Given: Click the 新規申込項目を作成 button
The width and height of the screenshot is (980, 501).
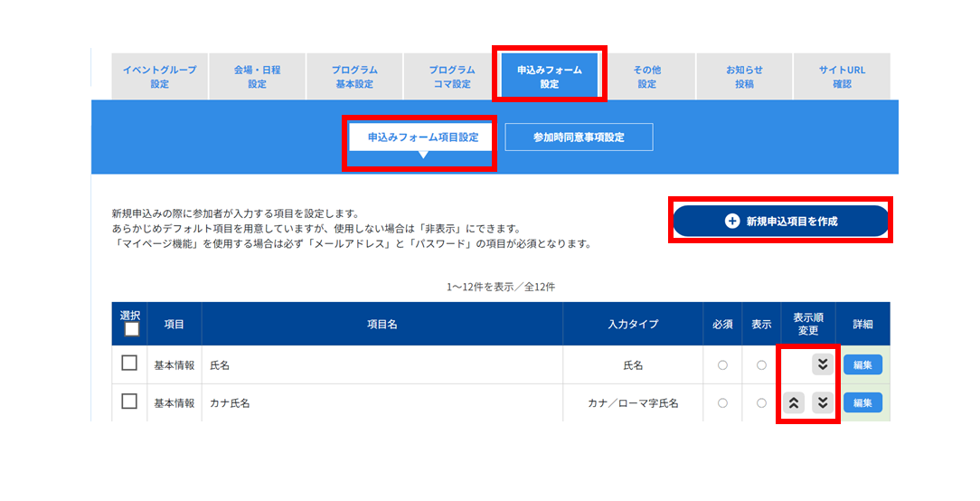Looking at the screenshot, I should pyautogui.click(x=780, y=221).
